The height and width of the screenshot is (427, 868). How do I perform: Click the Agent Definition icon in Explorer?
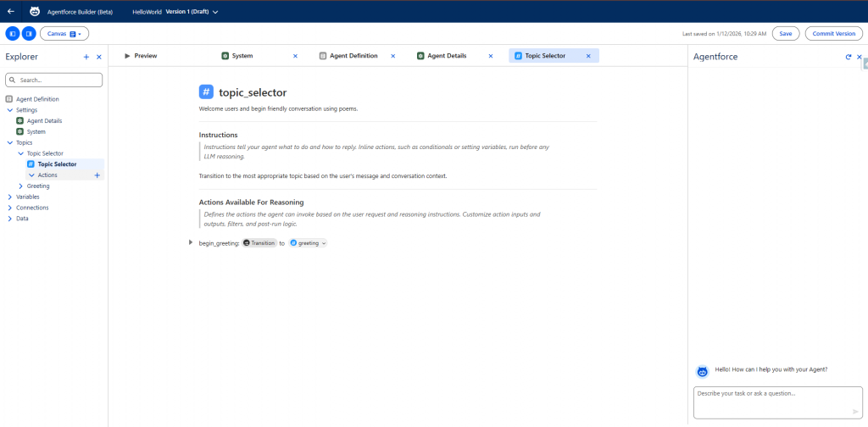(8, 99)
